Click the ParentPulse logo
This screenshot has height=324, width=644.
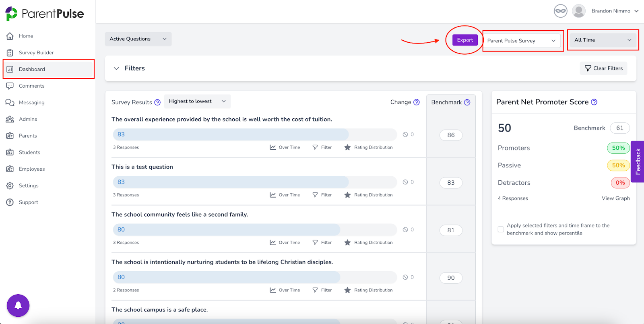pyautogui.click(x=44, y=14)
